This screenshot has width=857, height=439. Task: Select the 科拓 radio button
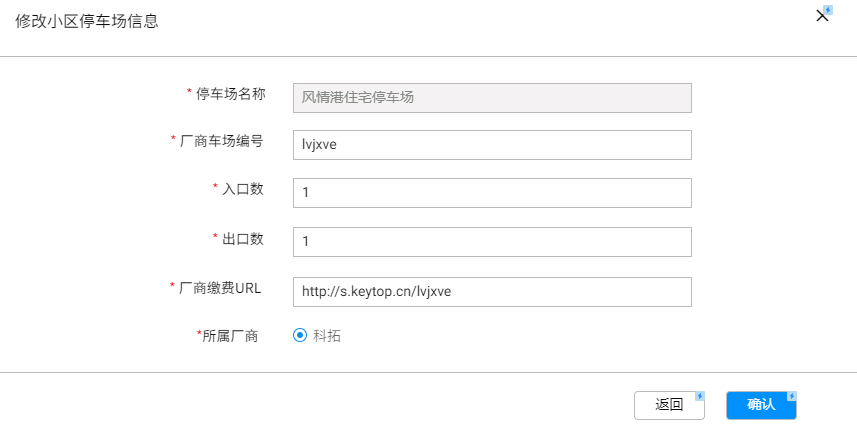(299, 336)
